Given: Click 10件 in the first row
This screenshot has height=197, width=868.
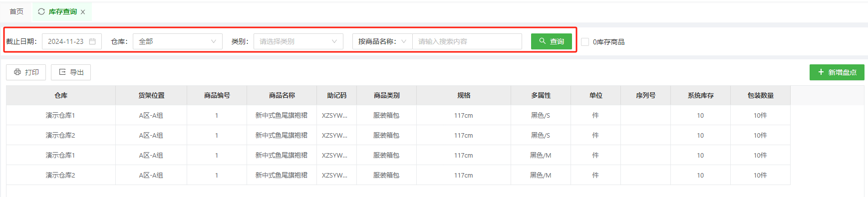Looking at the screenshot, I should (760, 115).
